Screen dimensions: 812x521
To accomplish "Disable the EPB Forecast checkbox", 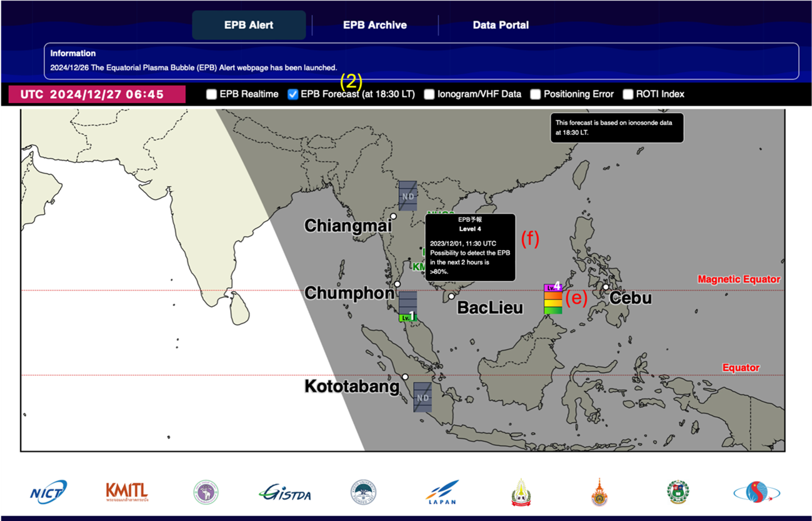I will tap(293, 94).
